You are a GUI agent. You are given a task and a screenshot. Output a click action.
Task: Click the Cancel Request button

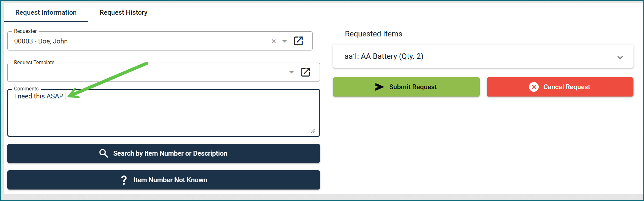coord(560,87)
